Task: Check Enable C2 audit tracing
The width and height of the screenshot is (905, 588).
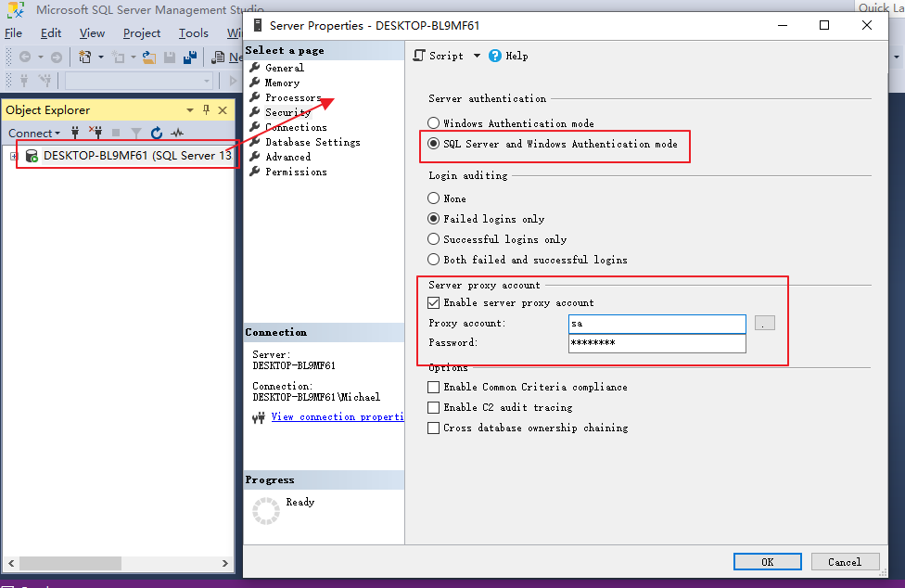Action: tap(433, 406)
